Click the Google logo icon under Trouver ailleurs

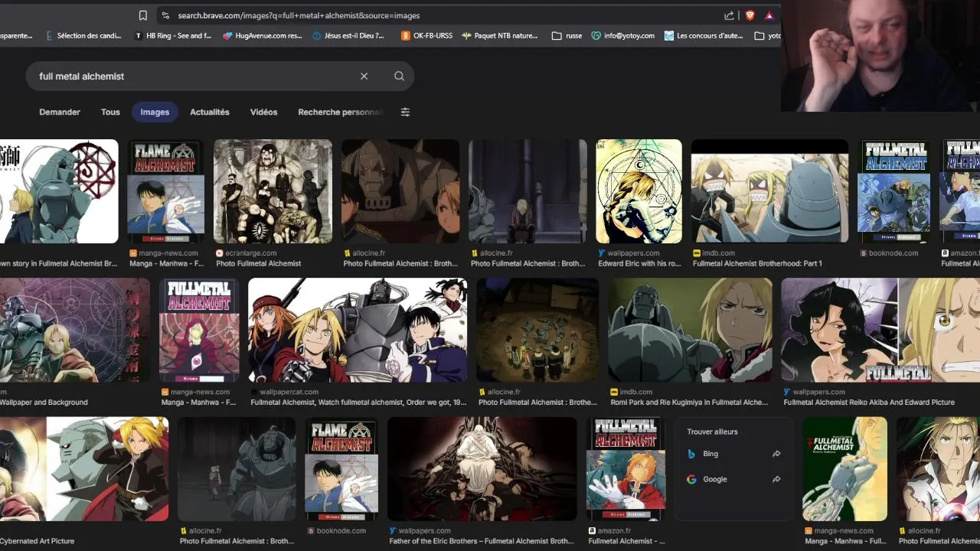pyautogui.click(x=691, y=479)
